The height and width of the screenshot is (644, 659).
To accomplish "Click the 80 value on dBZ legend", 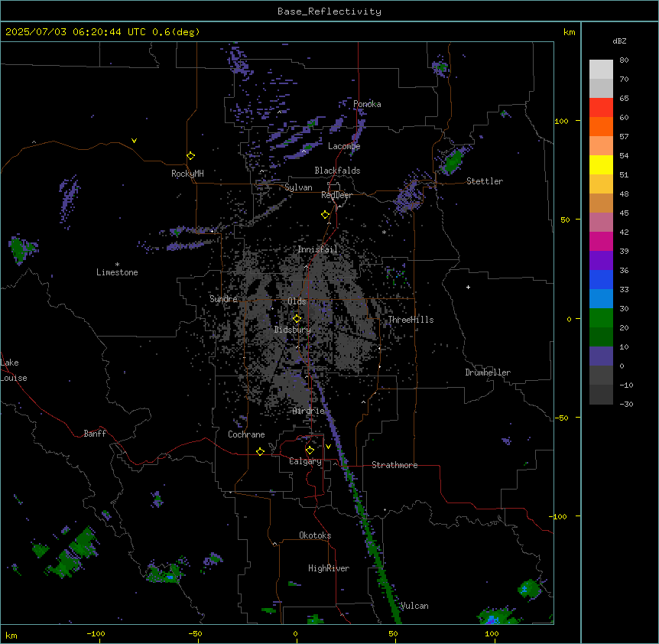I will 624,60.
